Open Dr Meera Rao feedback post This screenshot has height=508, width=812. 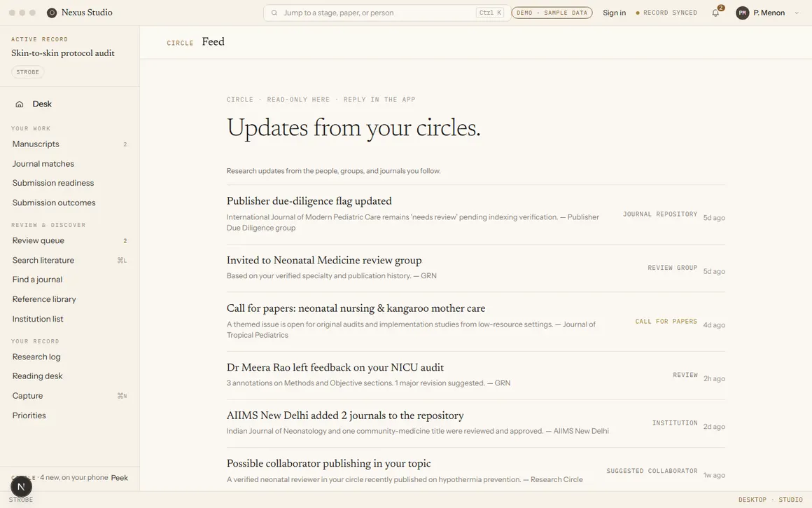335,368
